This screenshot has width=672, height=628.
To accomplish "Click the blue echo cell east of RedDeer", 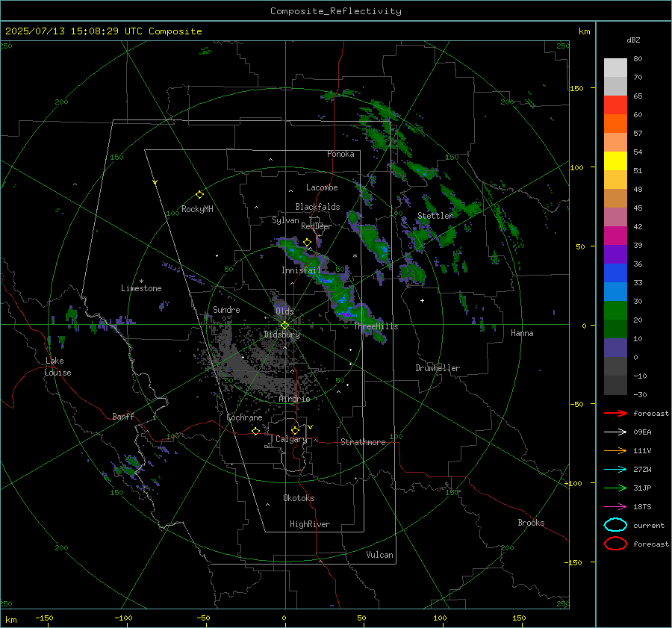I will (384, 249).
